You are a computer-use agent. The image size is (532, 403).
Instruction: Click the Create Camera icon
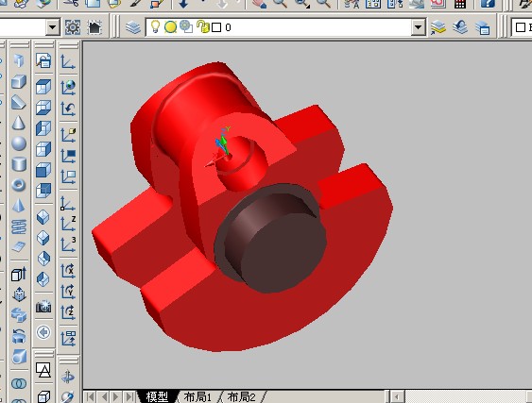pos(43,307)
